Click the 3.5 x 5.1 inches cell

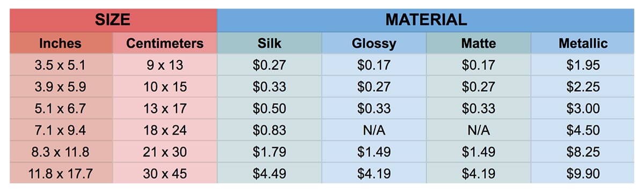click(61, 65)
